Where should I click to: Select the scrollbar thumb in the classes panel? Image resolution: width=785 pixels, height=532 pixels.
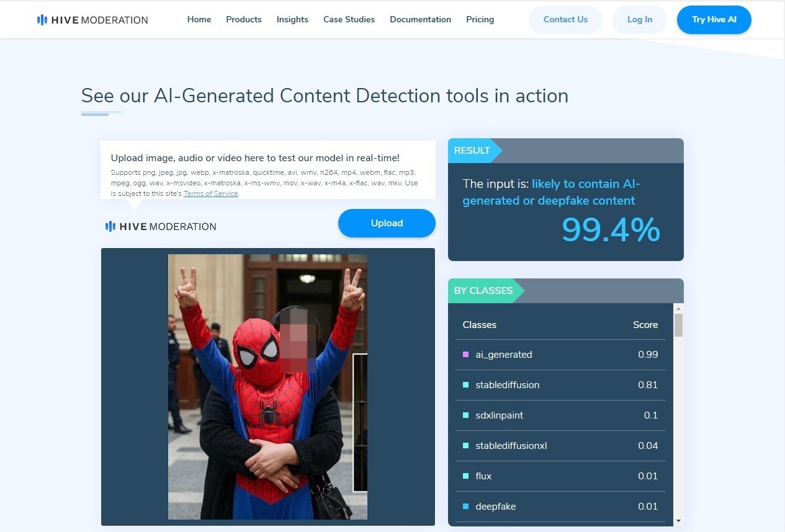(x=678, y=325)
